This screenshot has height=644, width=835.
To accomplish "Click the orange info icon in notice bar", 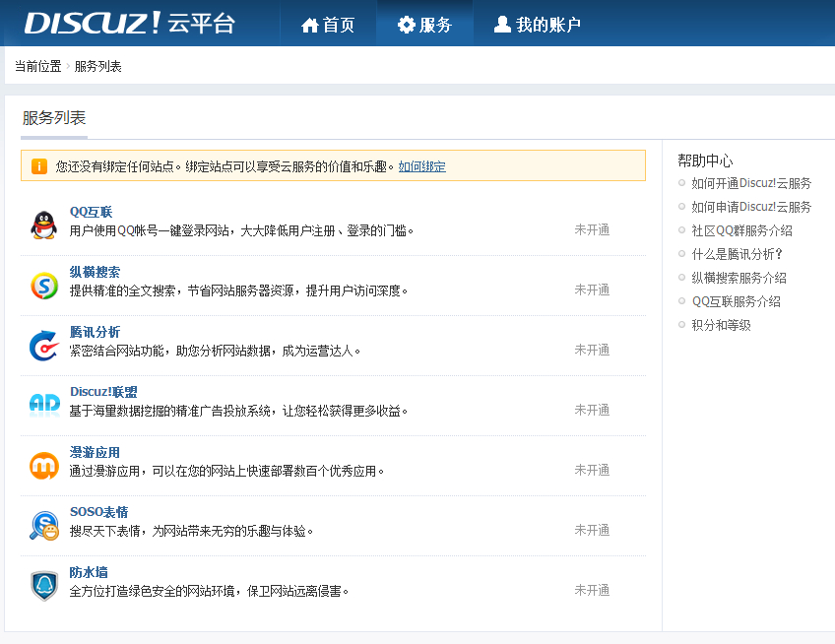I will [x=39, y=166].
